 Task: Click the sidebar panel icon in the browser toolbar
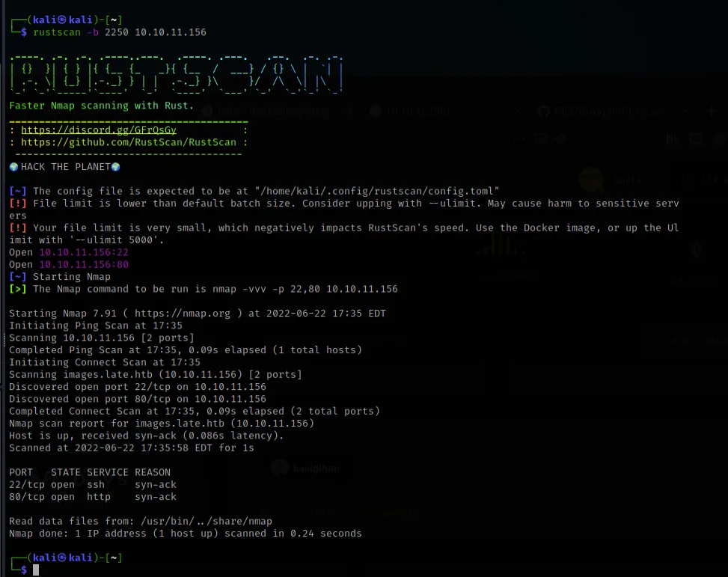[x=697, y=139]
